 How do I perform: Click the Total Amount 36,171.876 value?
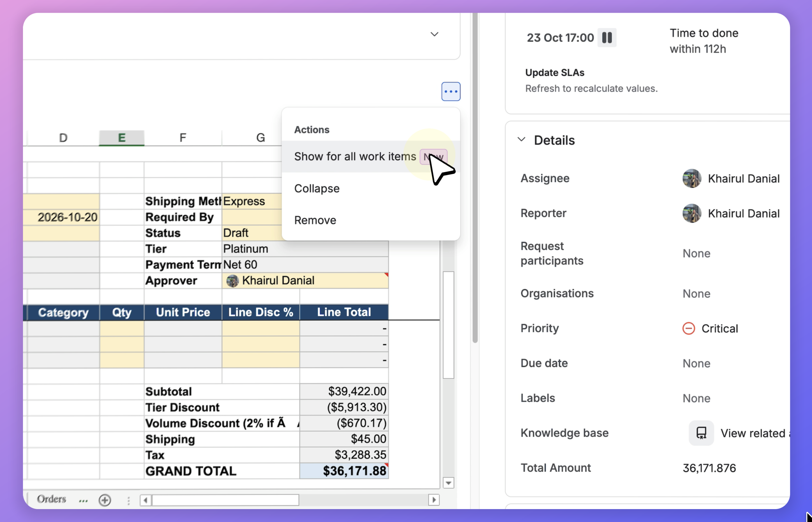point(709,468)
